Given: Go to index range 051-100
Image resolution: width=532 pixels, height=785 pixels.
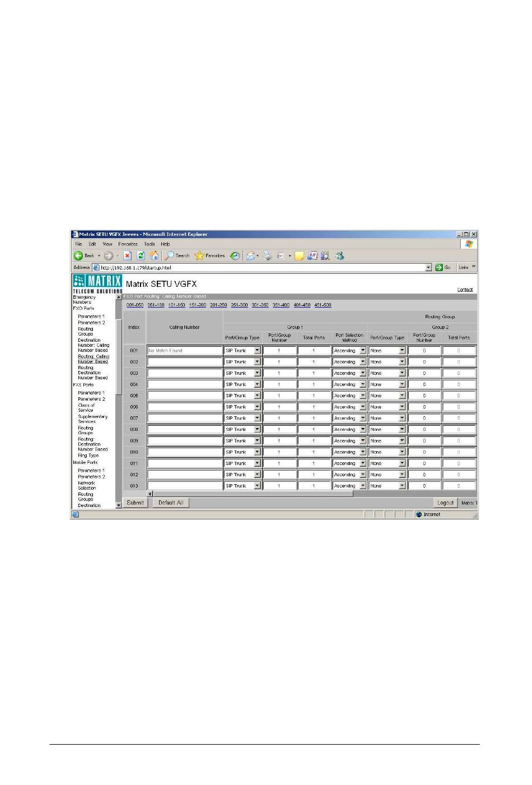Looking at the screenshot, I should point(156,305).
